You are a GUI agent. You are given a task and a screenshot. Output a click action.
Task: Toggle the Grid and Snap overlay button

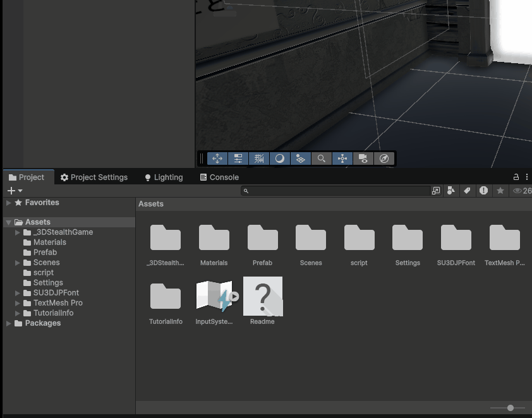pos(259,158)
